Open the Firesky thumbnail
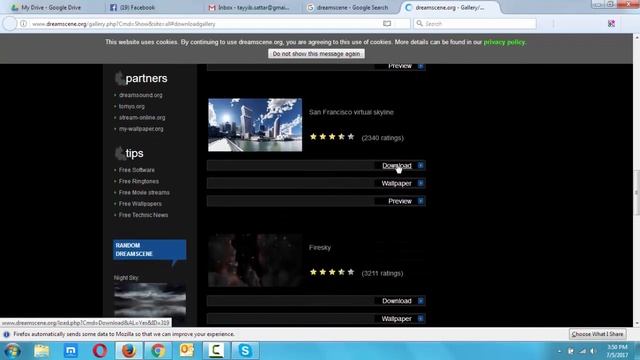 255,260
